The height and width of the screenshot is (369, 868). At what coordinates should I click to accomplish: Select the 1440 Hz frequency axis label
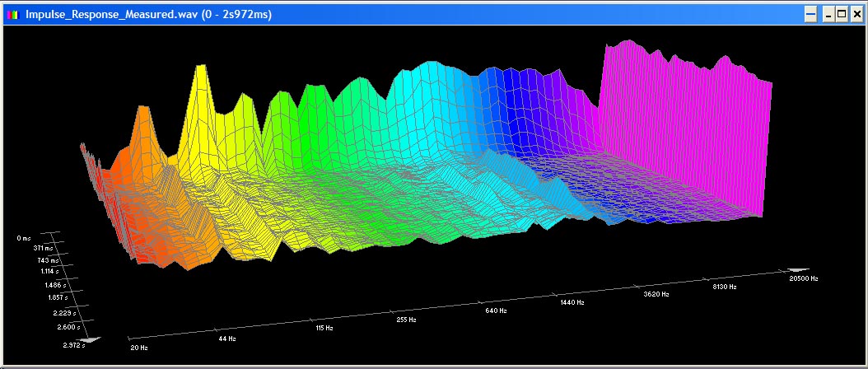coord(572,302)
